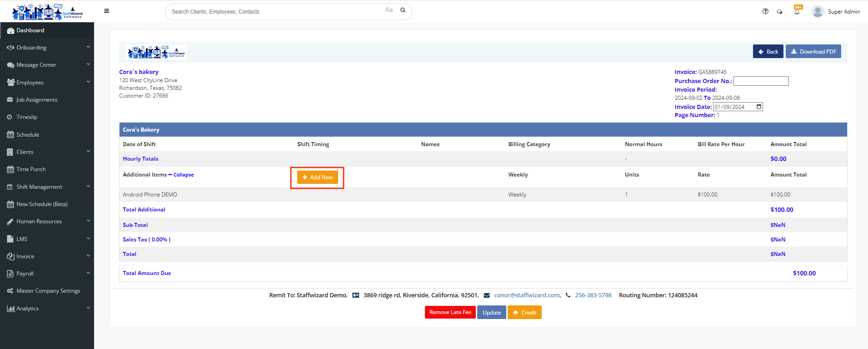Collapse the Additional Items section
This screenshot has height=349, width=868.
181,175
